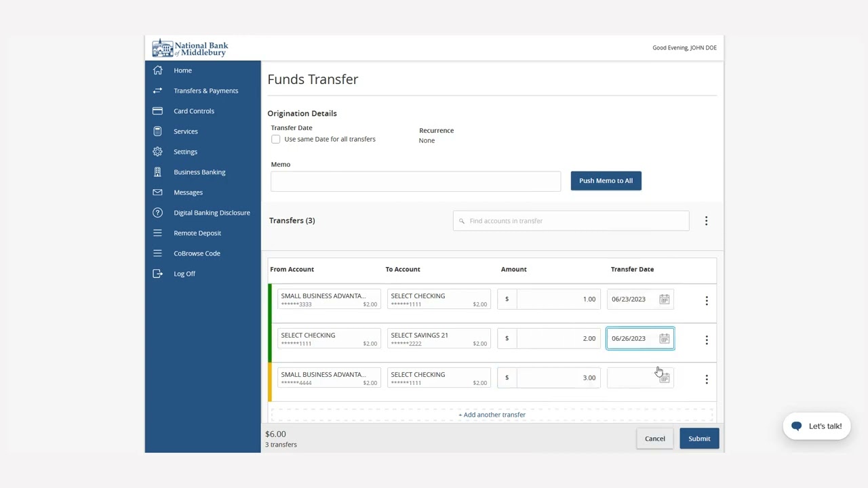Open the Transfers (3) three-dot options menu
The image size is (868, 488).
coord(706,221)
